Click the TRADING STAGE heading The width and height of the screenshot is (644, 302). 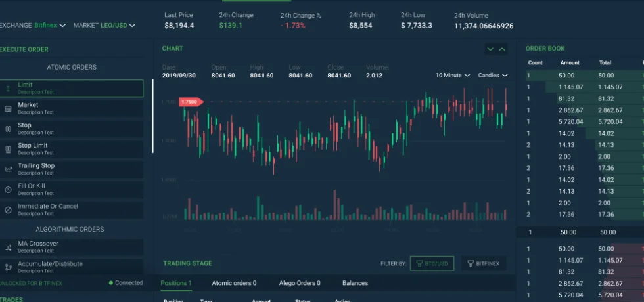188,263
